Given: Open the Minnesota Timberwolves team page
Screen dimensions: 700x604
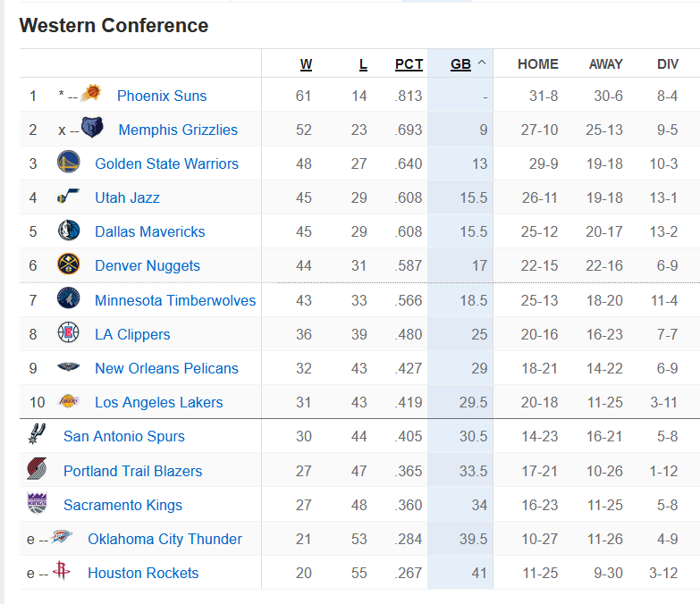Looking at the screenshot, I should pos(175,300).
